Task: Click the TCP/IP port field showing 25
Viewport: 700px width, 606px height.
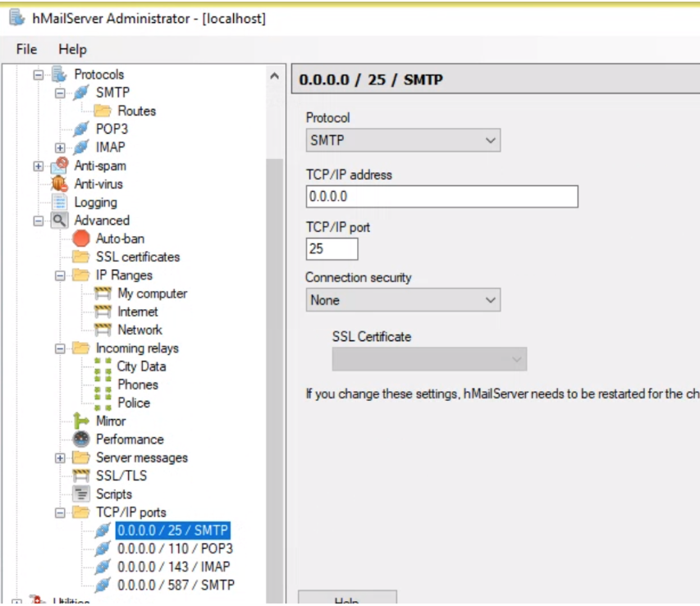Action: click(332, 248)
